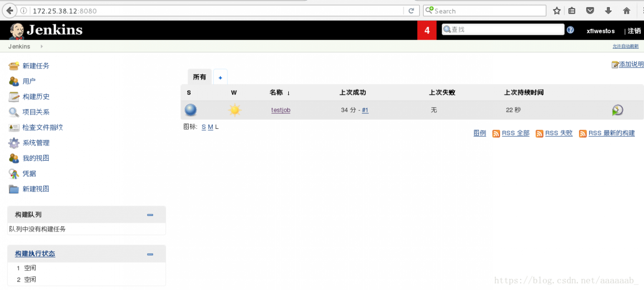
Task: Click the 系统管理 sidebar text link
Action: click(x=36, y=143)
